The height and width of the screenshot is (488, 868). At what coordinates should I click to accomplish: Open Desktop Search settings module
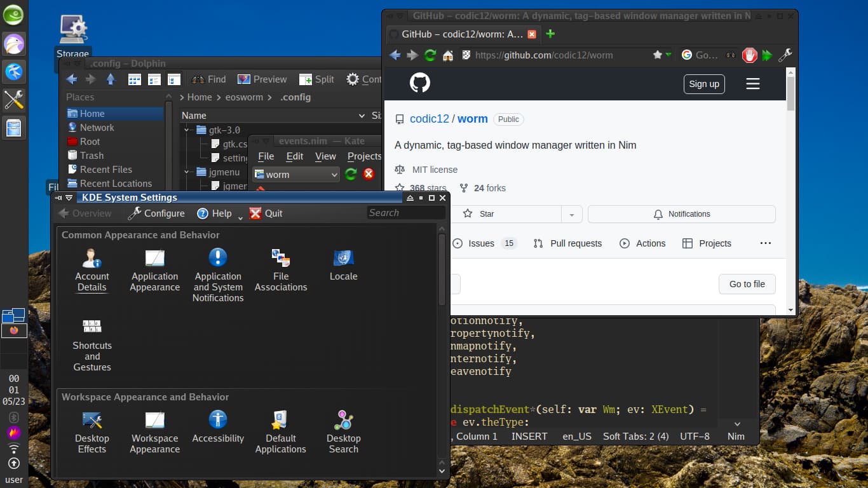click(x=344, y=432)
